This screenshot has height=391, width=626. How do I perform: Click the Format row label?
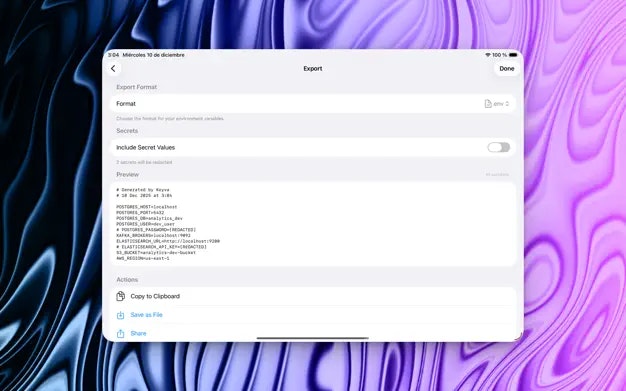click(x=126, y=104)
